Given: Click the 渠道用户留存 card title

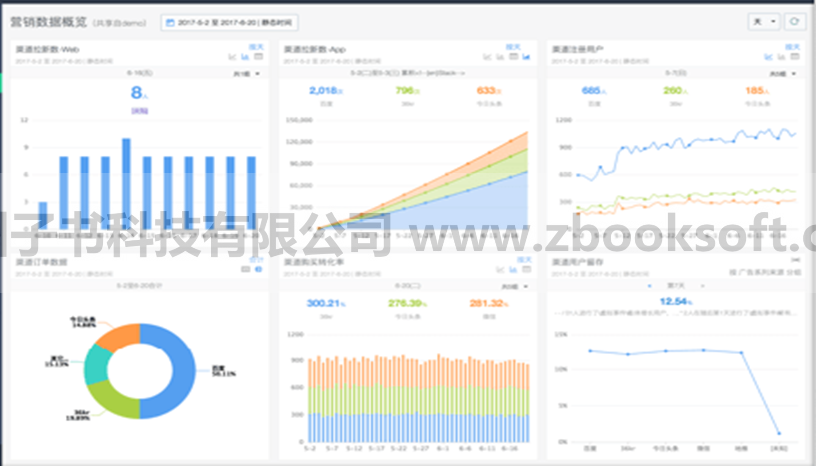Looking at the screenshot, I should 577,262.
